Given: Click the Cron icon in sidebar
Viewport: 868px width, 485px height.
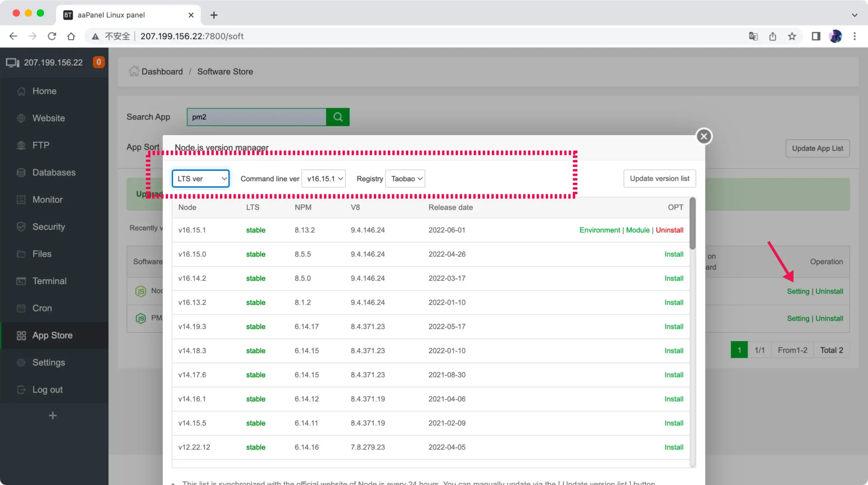Looking at the screenshot, I should [x=21, y=308].
